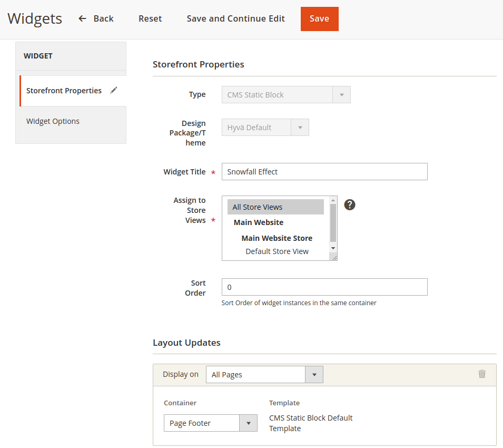The height and width of the screenshot is (448, 503).
Task: Click the store views list scrollbar thumb
Action: click(333, 223)
